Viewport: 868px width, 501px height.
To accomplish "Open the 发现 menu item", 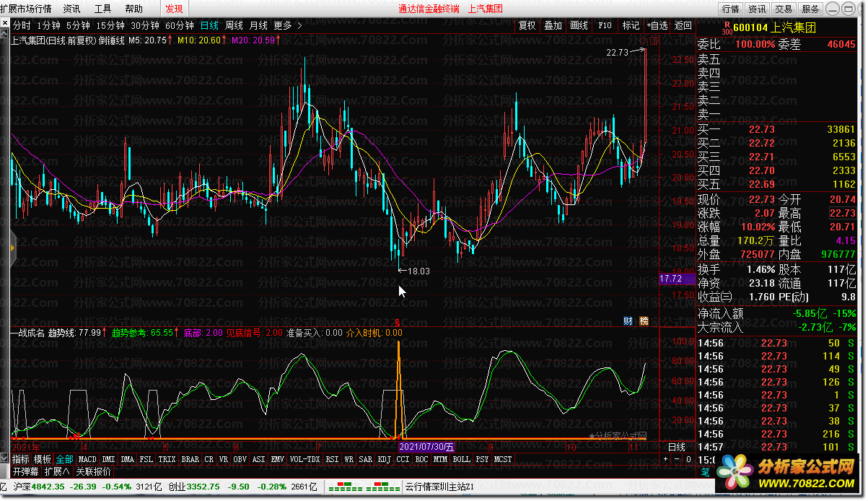I will [174, 9].
